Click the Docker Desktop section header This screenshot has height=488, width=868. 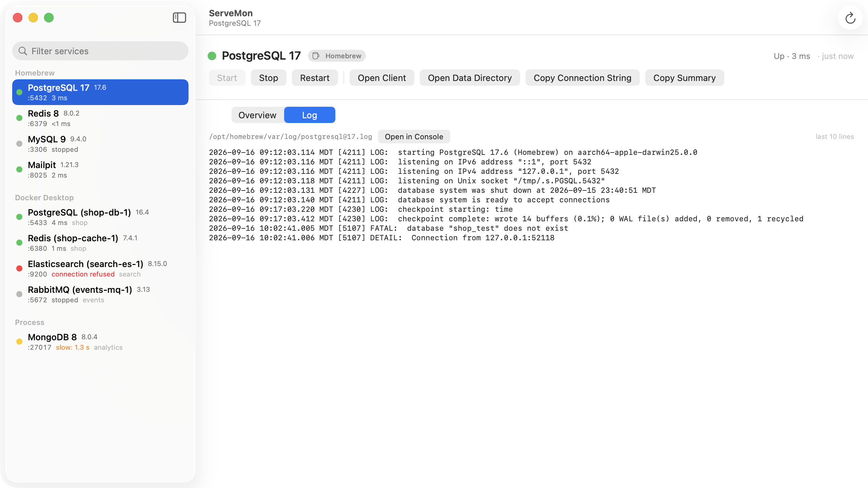coord(44,198)
